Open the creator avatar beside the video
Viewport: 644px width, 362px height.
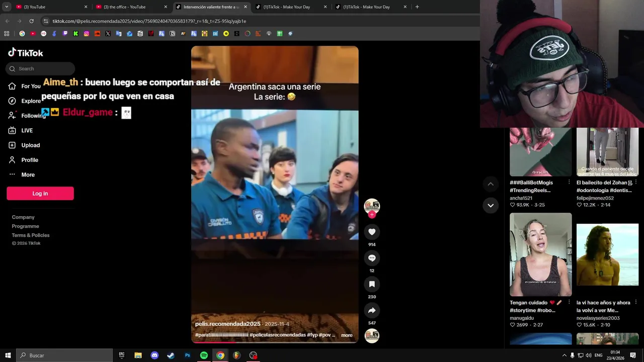[372, 206]
